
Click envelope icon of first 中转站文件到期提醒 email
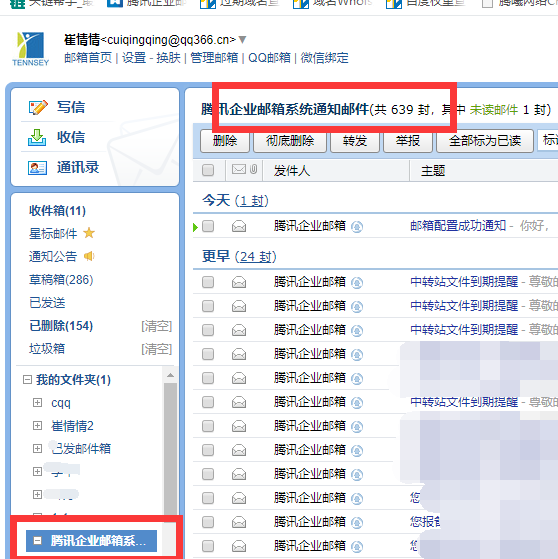coord(239,283)
